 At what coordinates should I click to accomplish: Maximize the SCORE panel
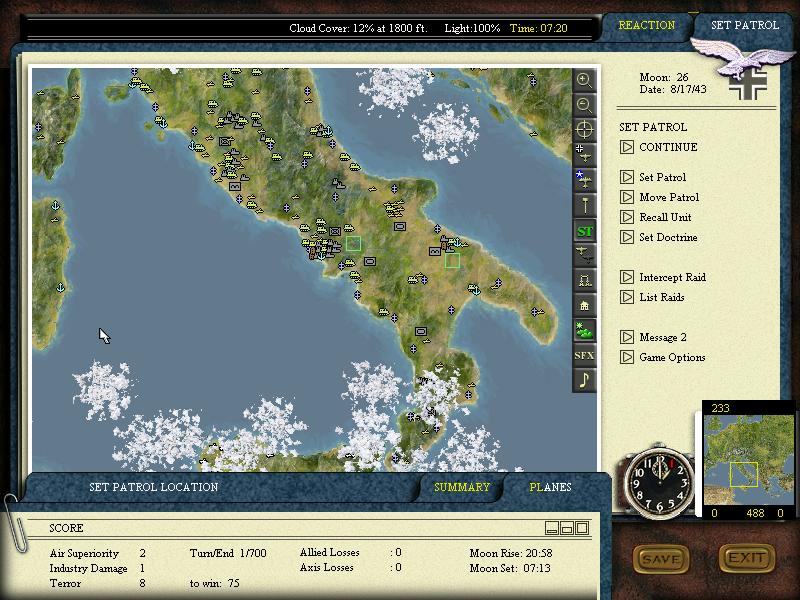(582, 528)
